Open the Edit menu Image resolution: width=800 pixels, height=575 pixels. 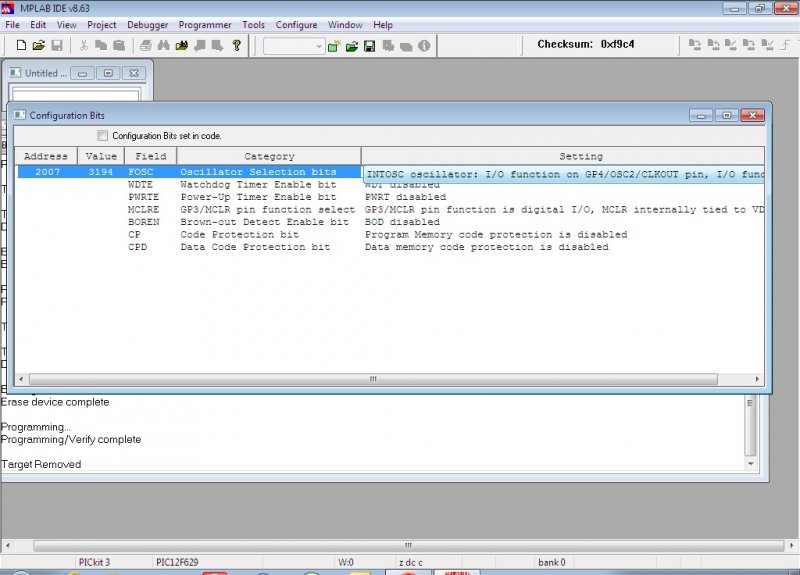tap(38, 24)
